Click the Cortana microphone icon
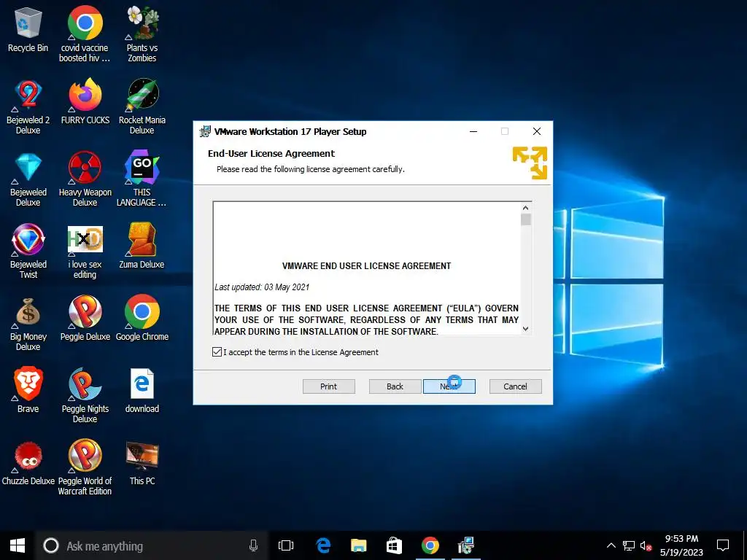The height and width of the screenshot is (560, 747). (253, 545)
